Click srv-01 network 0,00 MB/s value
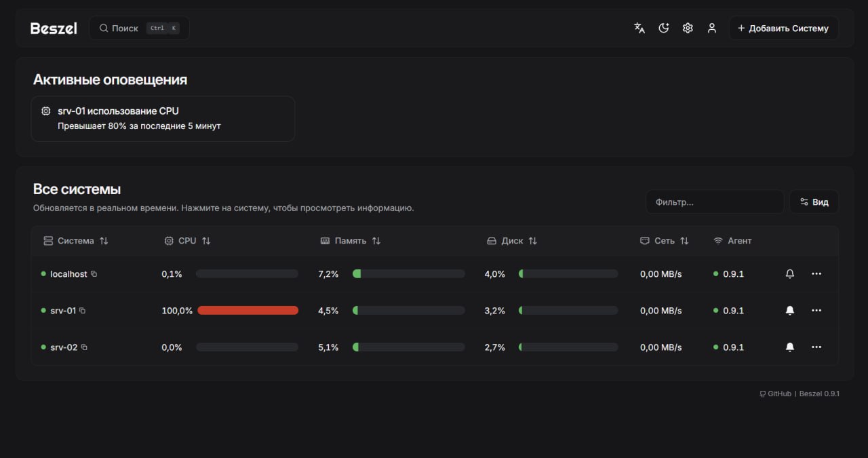 point(661,311)
